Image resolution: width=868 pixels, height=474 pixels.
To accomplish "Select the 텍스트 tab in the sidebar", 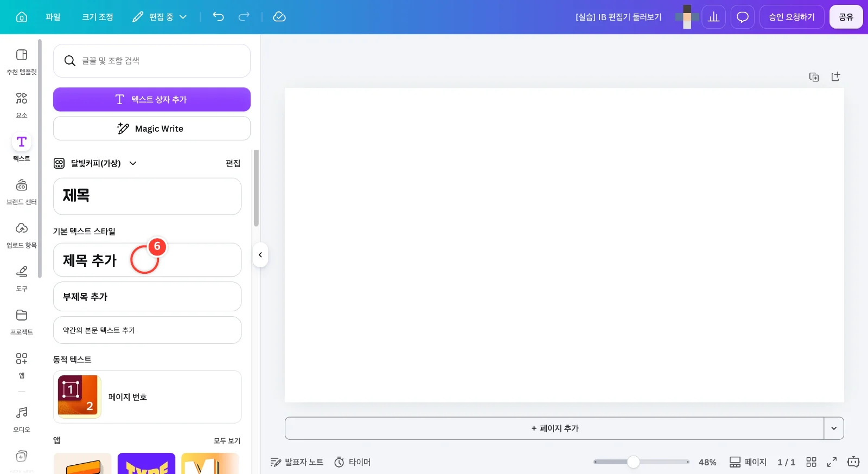I will tap(22, 149).
